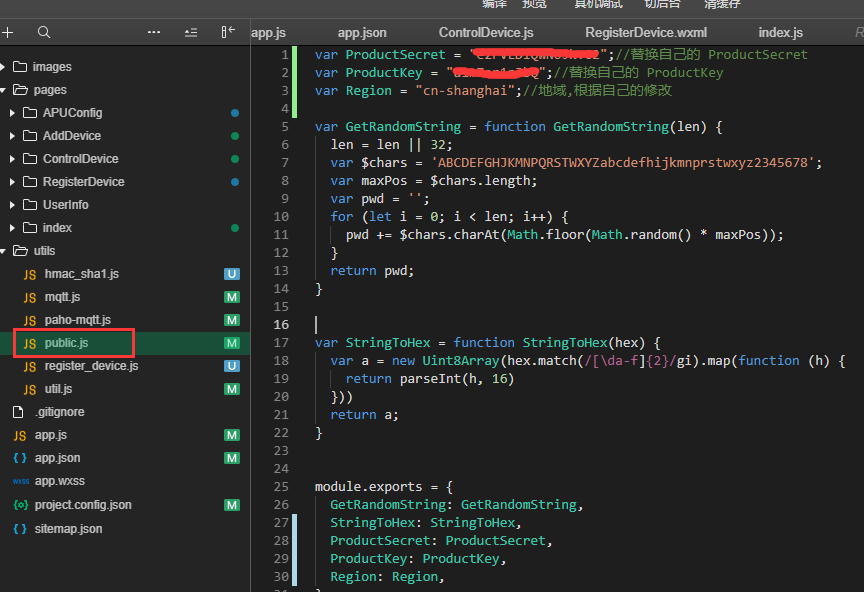Click the green status dot of AddDevice

tap(235, 136)
